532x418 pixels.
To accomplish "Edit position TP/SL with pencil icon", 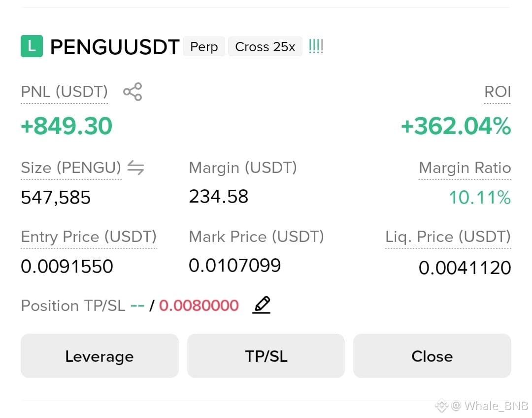I will click(261, 305).
